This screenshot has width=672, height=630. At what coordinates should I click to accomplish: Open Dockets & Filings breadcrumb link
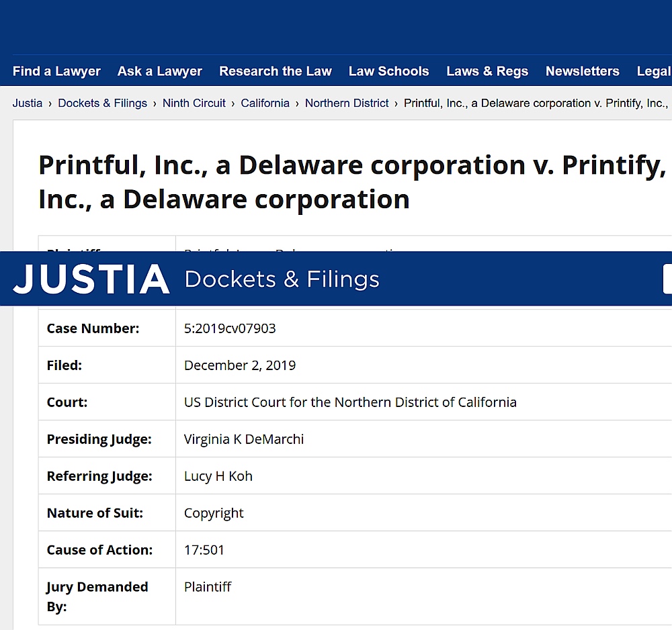(x=102, y=103)
